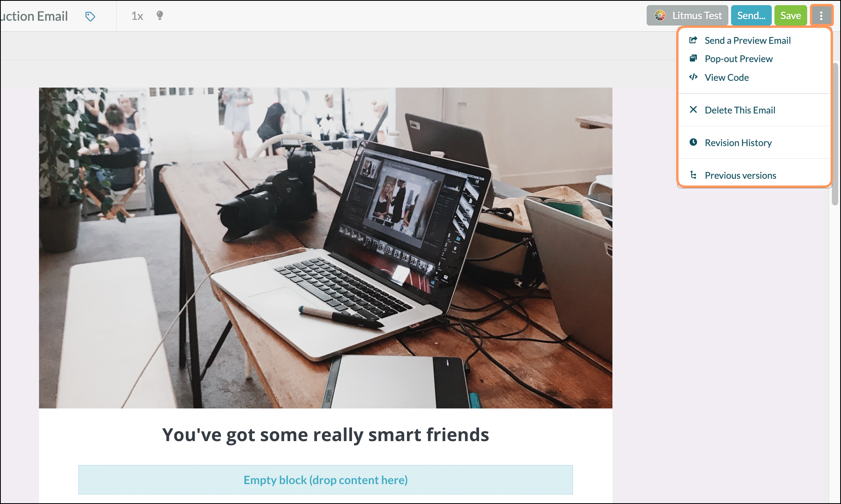
Task: Click the branch icon beside Previous versions
Action: pyautogui.click(x=693, y=175)
